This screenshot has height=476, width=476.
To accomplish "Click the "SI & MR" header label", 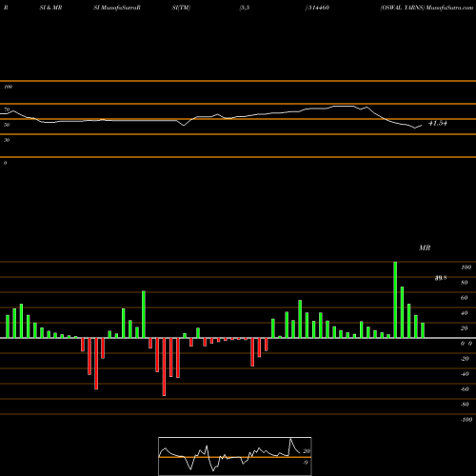I will click(50, 8).
